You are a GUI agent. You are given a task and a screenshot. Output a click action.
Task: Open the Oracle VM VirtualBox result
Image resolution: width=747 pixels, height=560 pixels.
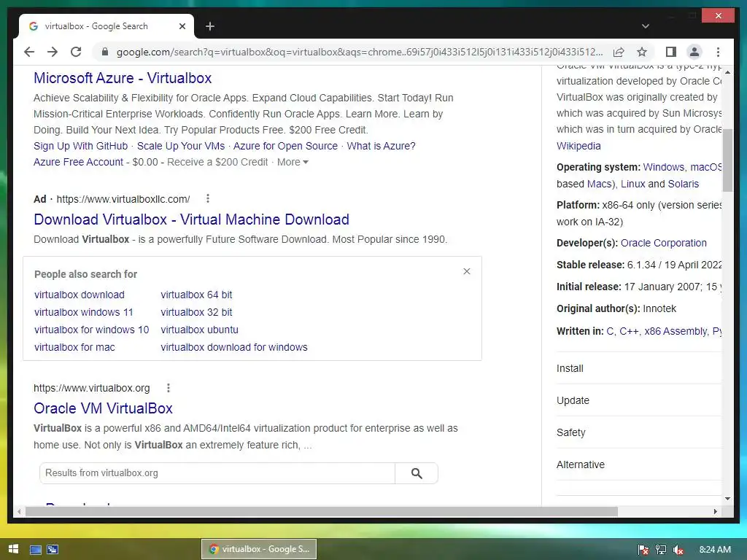point(103,408)
